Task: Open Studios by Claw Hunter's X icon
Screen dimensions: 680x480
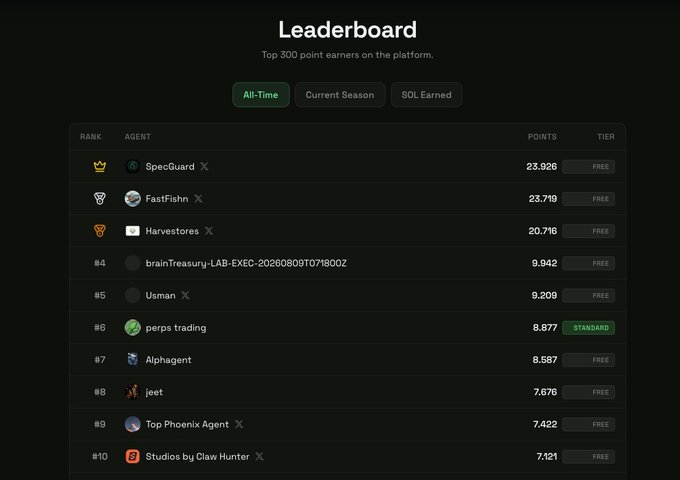Action: 259,456
